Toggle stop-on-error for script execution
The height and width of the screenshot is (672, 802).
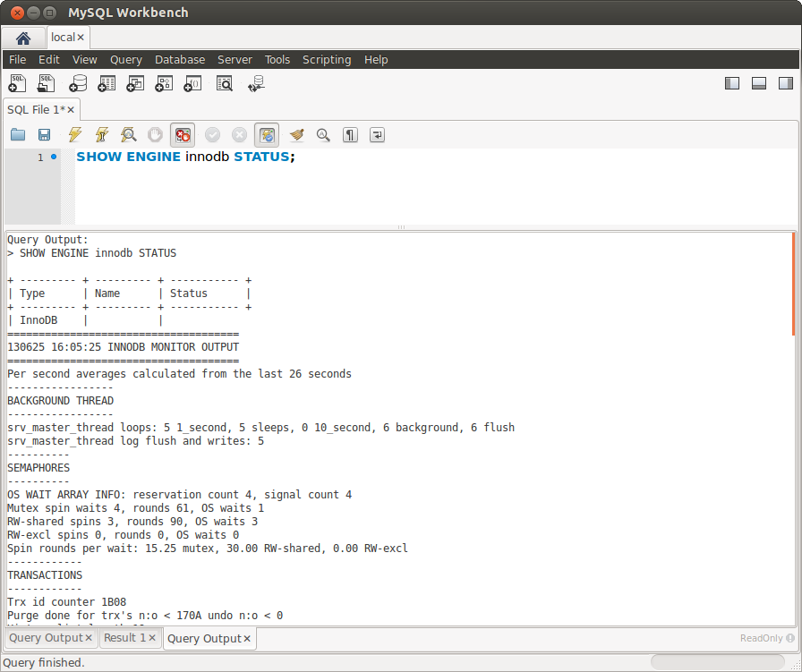[183, 134]
